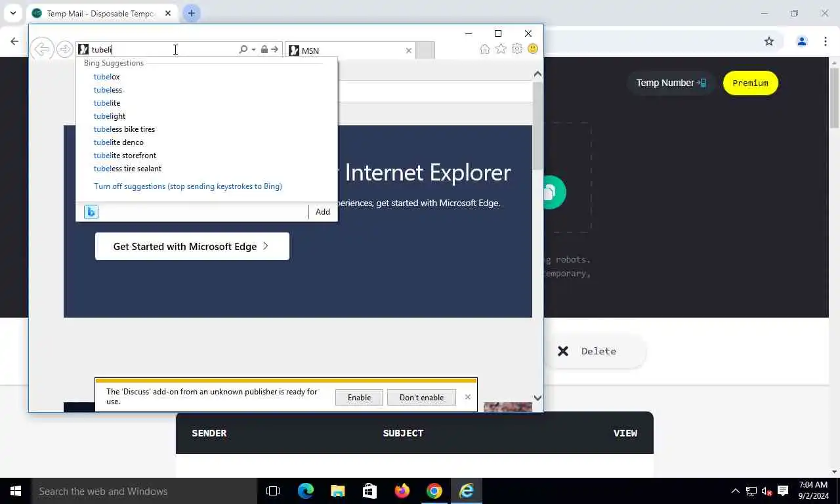Open Microsoft Store from taskbar
The width and height of the screenshot is (840, 504).
click(369, 491)
